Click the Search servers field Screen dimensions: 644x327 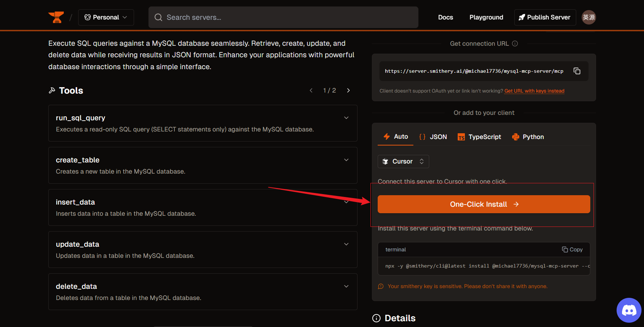[x=283, y=17]
